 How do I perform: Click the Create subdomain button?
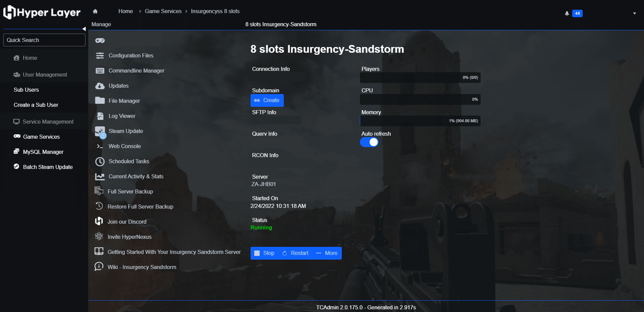click(x=267, y=100)
